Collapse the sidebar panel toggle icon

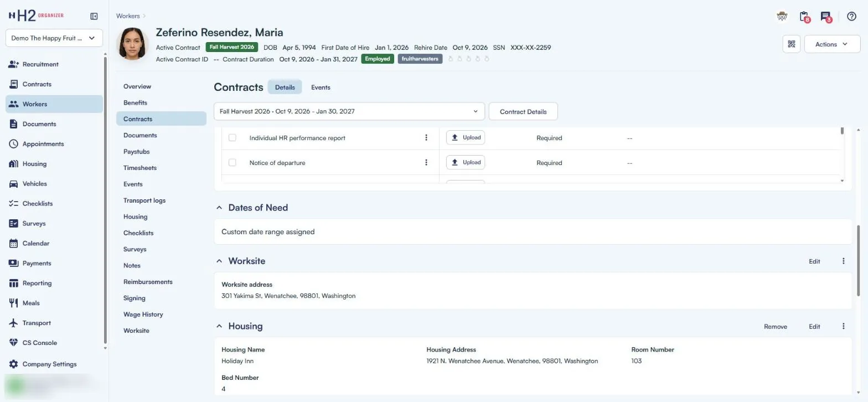point(94,17)
